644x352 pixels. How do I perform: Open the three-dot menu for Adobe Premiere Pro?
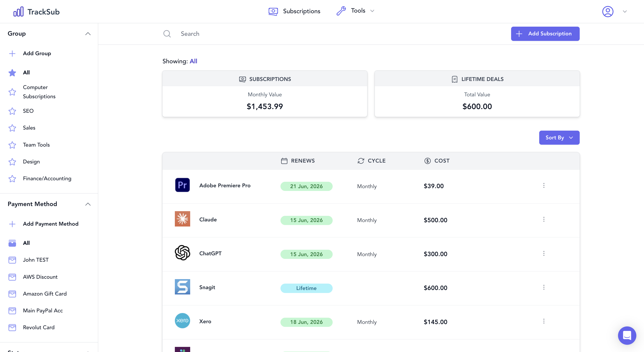click(x=544, y=185)
